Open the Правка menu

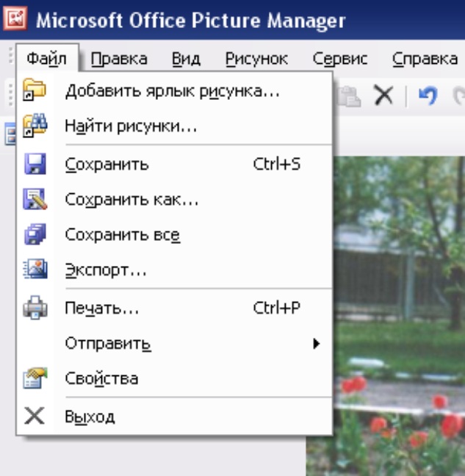point(119,58)
